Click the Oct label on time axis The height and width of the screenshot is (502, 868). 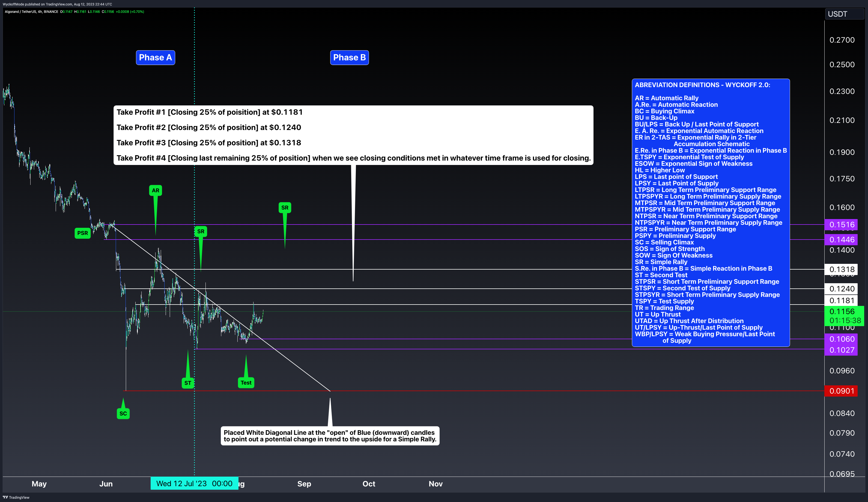point(369,484)
